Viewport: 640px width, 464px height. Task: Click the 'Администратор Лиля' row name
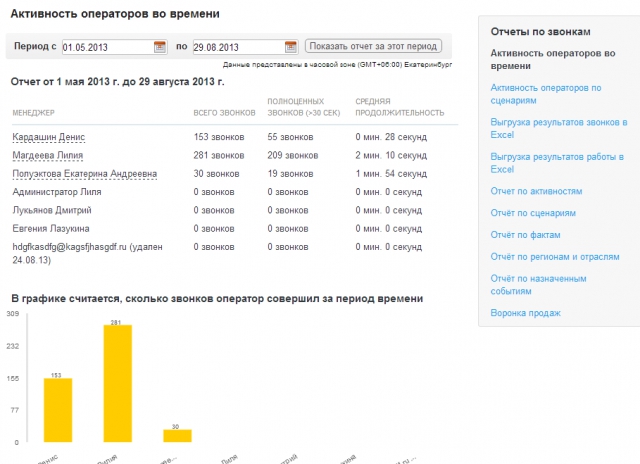pos(57,192)
